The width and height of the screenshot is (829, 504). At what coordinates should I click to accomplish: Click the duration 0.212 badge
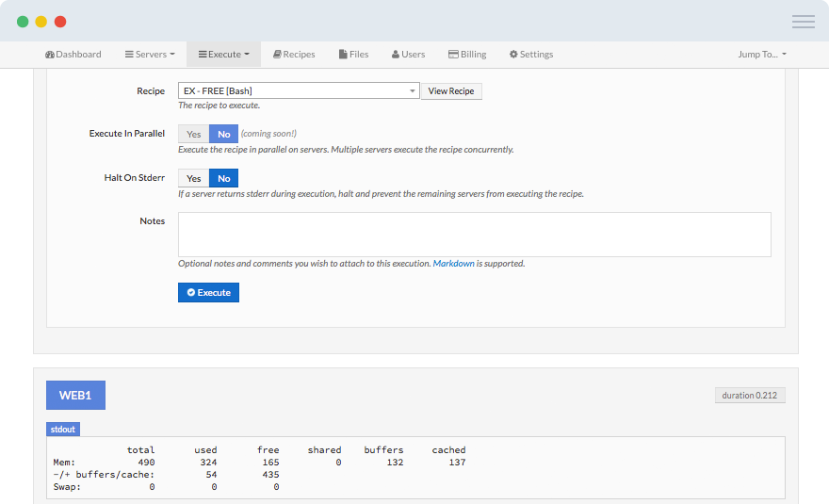pyautogui.click(x=750, y=395)
